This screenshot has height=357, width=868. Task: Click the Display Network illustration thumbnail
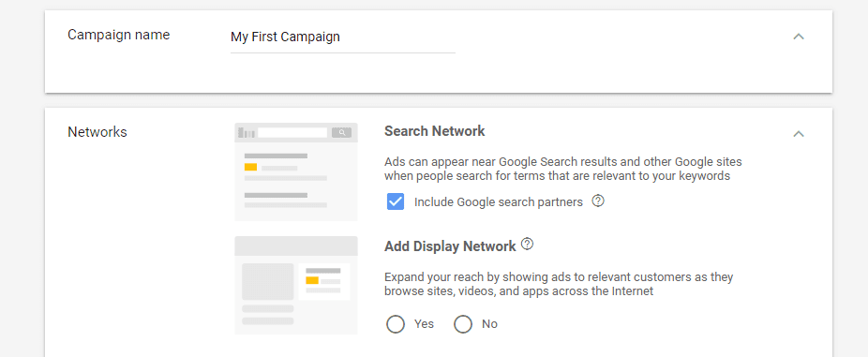296,286
